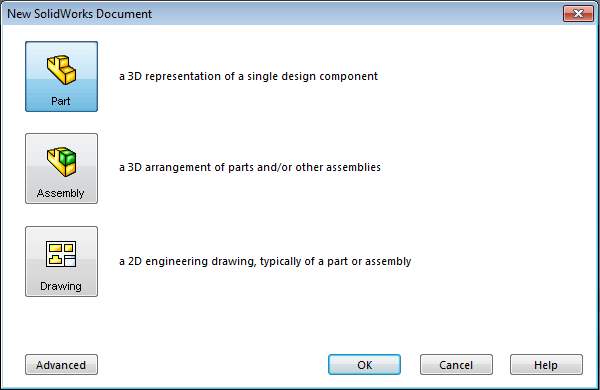Open Help for new documents
The height and width of the screenshot is (390, 600).
pos(546,365)
